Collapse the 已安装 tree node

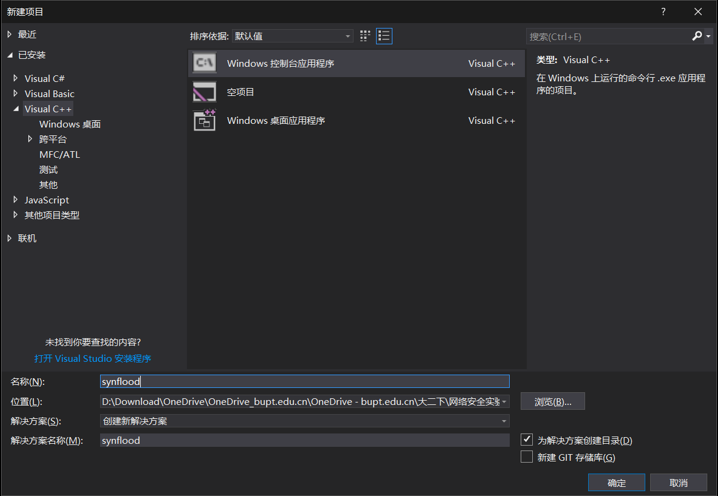point(10,55)
